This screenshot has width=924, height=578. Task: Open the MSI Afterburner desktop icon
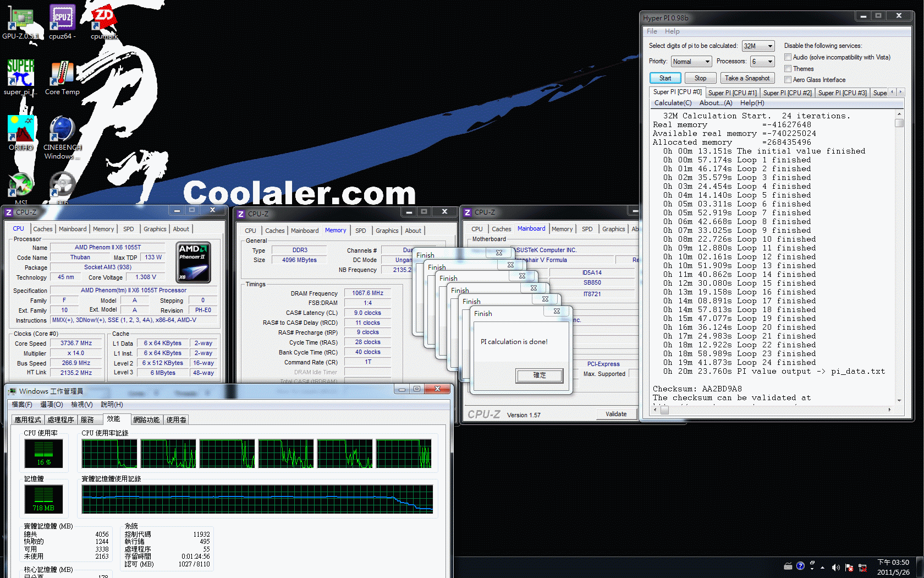click(x=20, y=186)
